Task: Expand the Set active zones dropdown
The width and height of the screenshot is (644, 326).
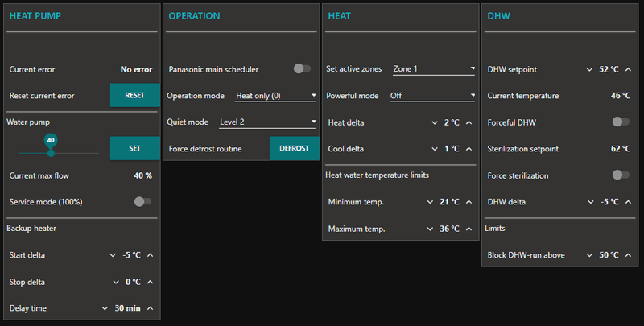Action: pos(434,69)
